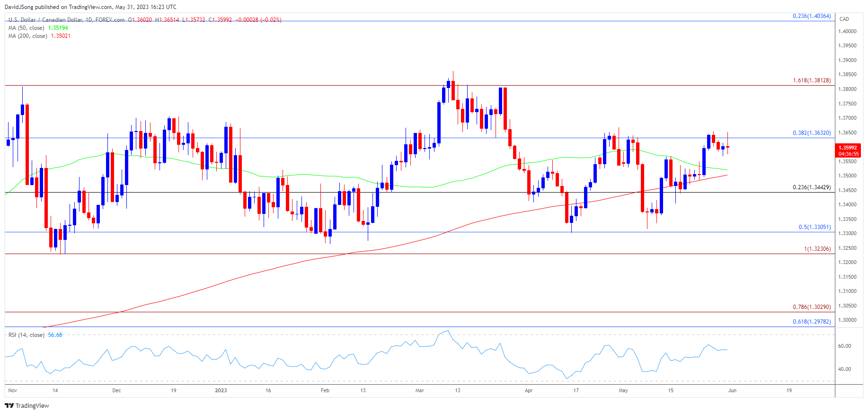Click the 1.30000 price axis value

[847, 320]
